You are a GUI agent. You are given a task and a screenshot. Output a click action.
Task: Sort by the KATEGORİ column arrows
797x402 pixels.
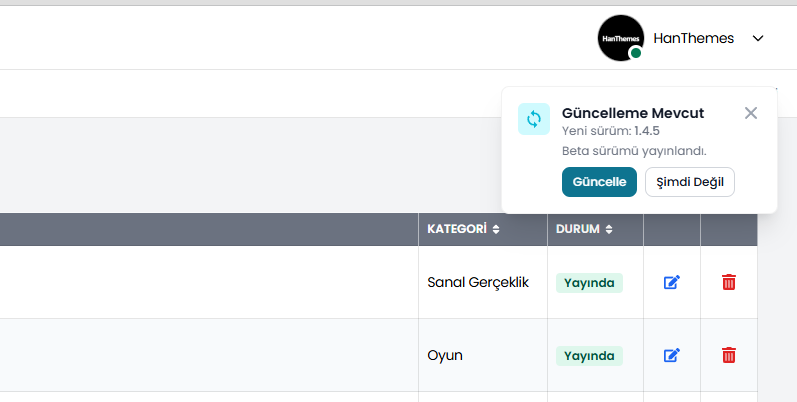click(496, 229)
